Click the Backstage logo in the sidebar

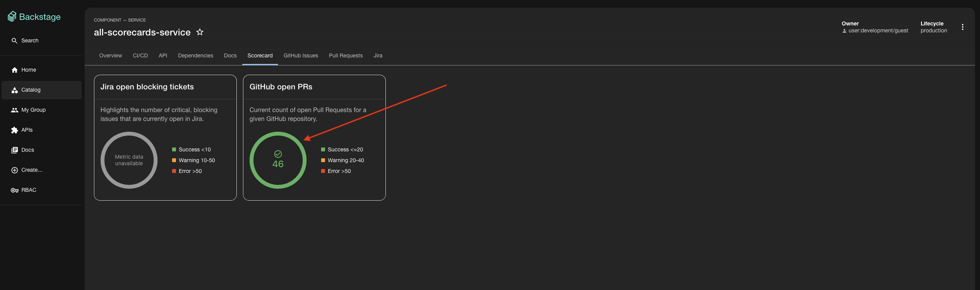point(34,17)
